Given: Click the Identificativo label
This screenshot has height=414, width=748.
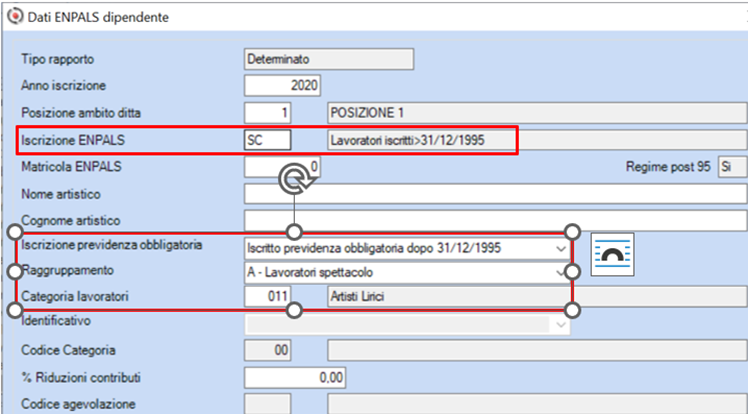Looking at the screenshot, I should pyautogui.click(x=56, y=321).
